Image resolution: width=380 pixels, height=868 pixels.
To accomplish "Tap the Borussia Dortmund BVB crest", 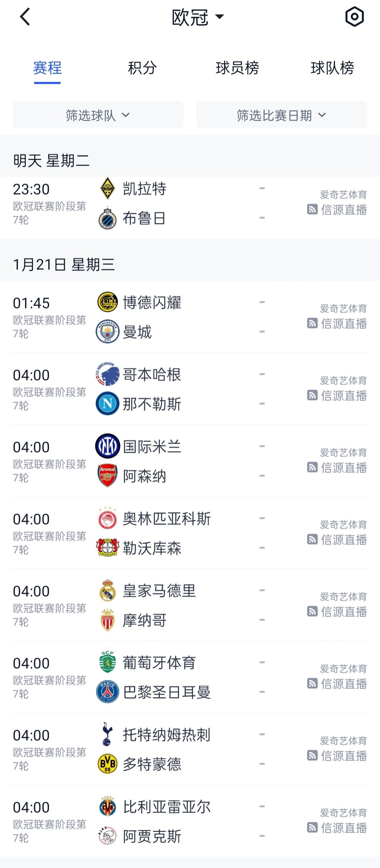I will (x=107, y=764).
